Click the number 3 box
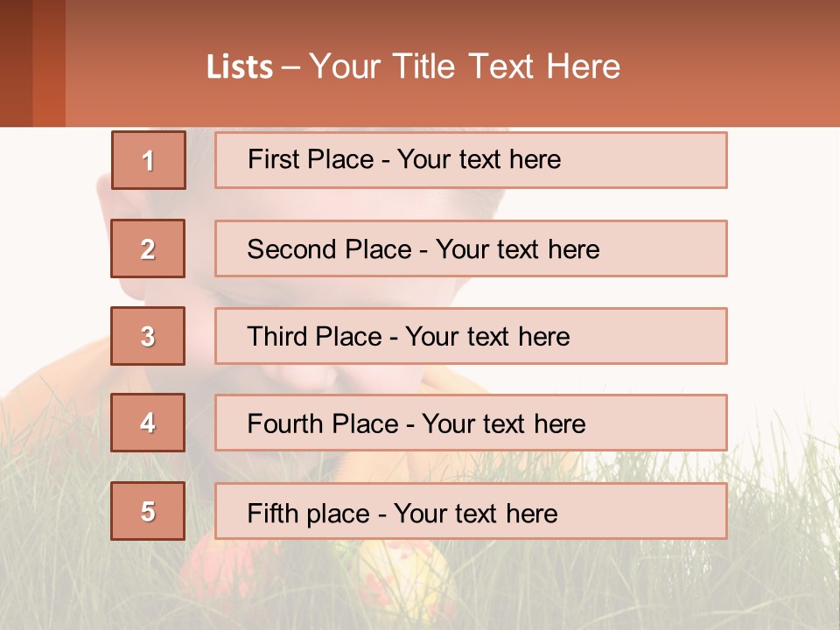Viewport: 840px width, 630px height. [x=148, y=336]
